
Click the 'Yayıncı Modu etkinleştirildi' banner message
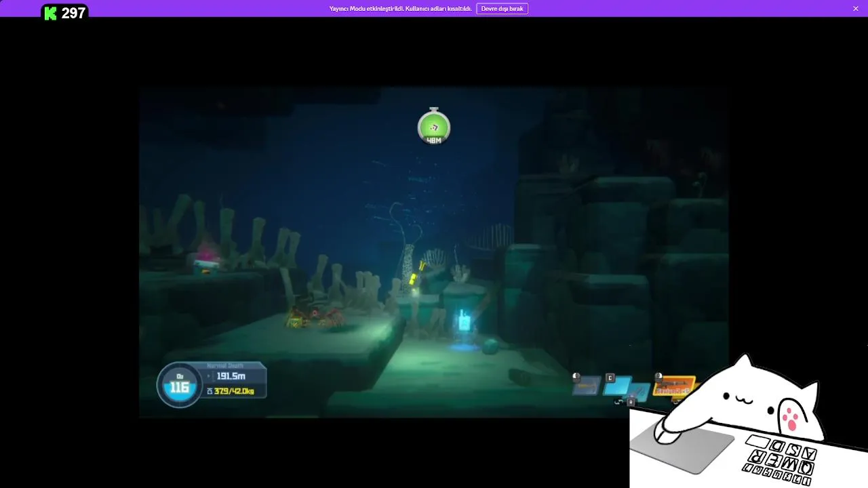400,9
